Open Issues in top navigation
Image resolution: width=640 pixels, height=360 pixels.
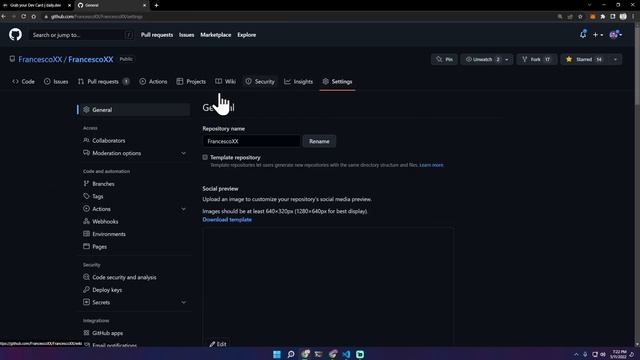187,35
